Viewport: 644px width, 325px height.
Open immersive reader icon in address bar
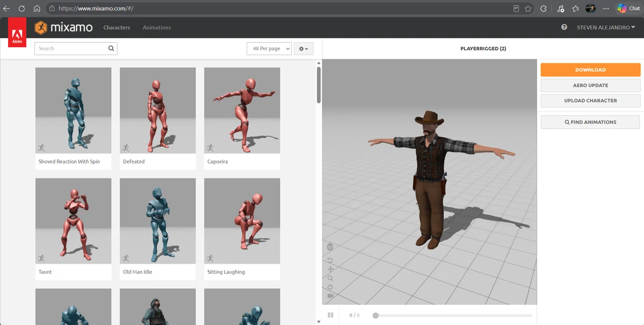(516, 9)
